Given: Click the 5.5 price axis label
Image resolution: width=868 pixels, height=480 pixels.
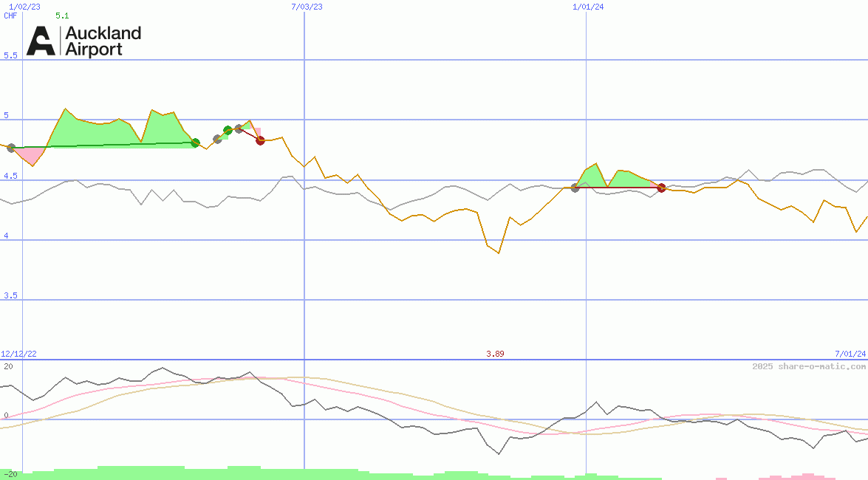Looking at the screenshot, I should [10, 55].
